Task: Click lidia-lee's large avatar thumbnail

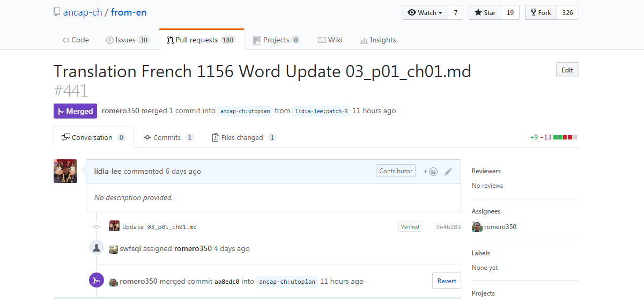Action: tap(65, 171)
